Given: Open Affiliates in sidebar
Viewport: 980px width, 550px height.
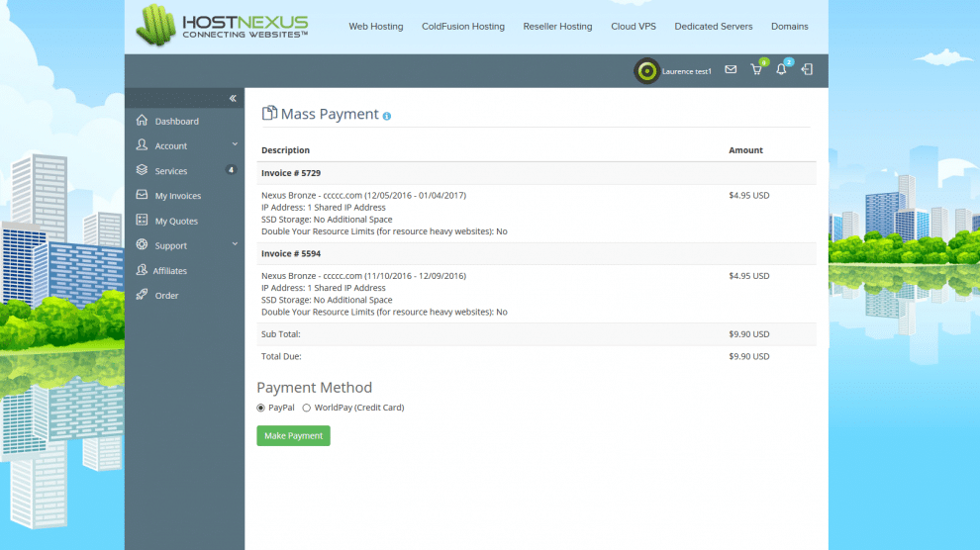Looking at the screenshot, I should [x=170, y=271].
